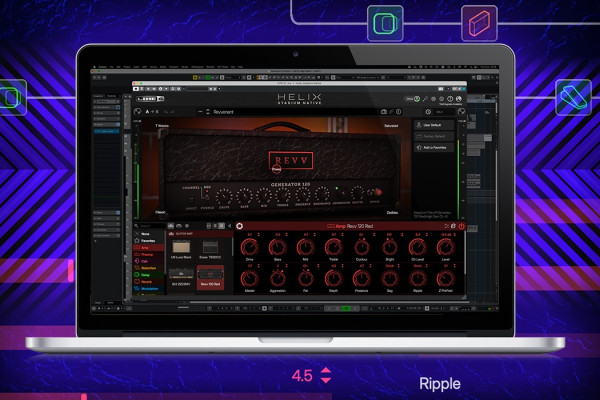
Task: Open the Favorites category
Action: tap(149, 241)
